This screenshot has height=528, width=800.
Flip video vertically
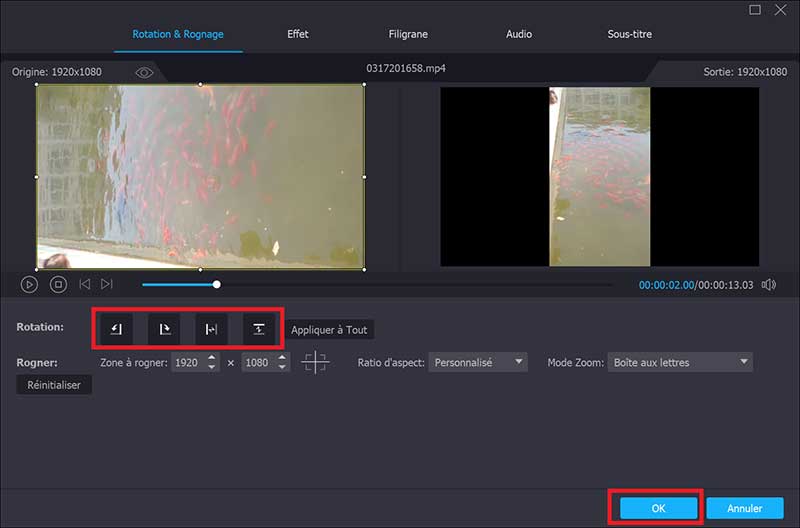[x=259, y=329]
